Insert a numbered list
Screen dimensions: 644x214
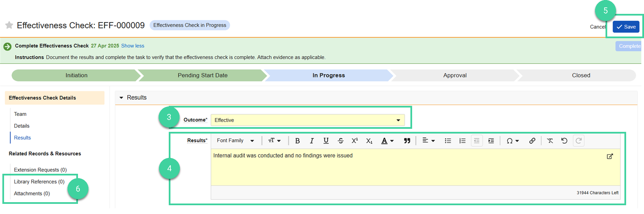coord(462,141)
